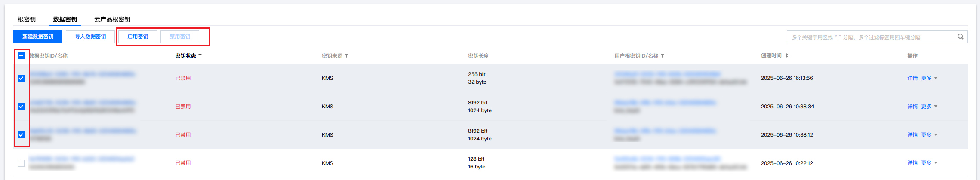This screenshot has width=980, height=180.
Task: Click the 新建数据密钥 button
Action: (x=38, y=37)
